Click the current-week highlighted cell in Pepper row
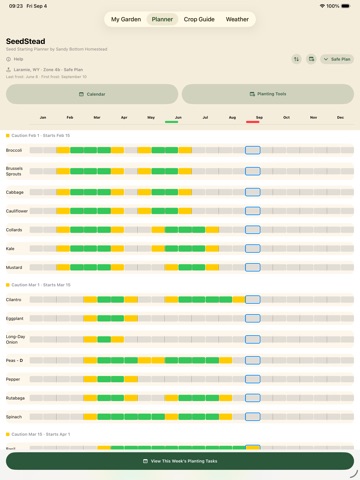360x480 pixels. 253,379
